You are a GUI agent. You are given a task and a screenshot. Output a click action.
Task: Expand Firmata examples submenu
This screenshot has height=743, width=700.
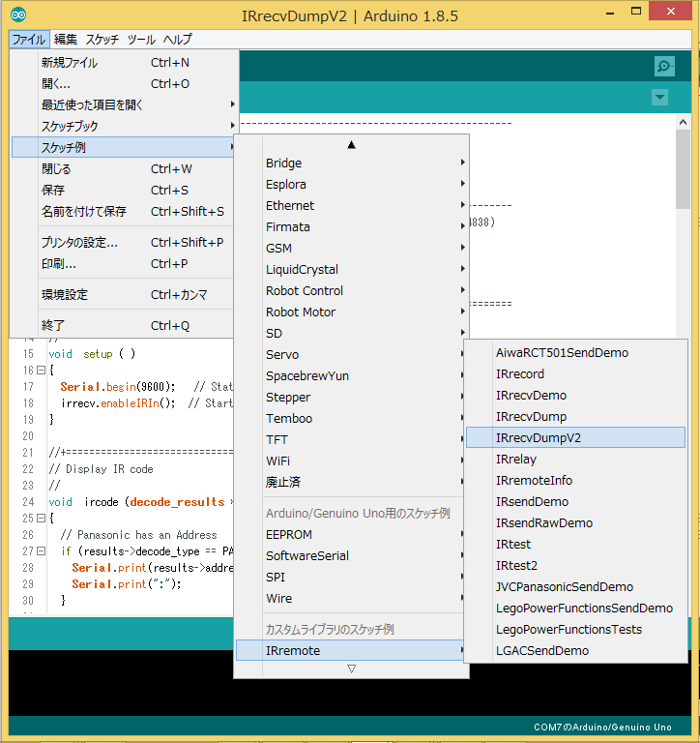click(x=351, y=227)
